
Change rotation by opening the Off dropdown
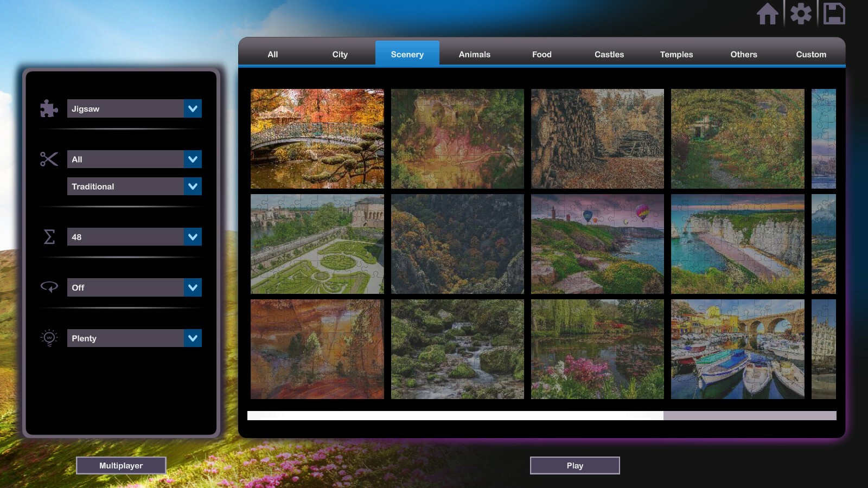pyautogui.click(x=134, y=287)
